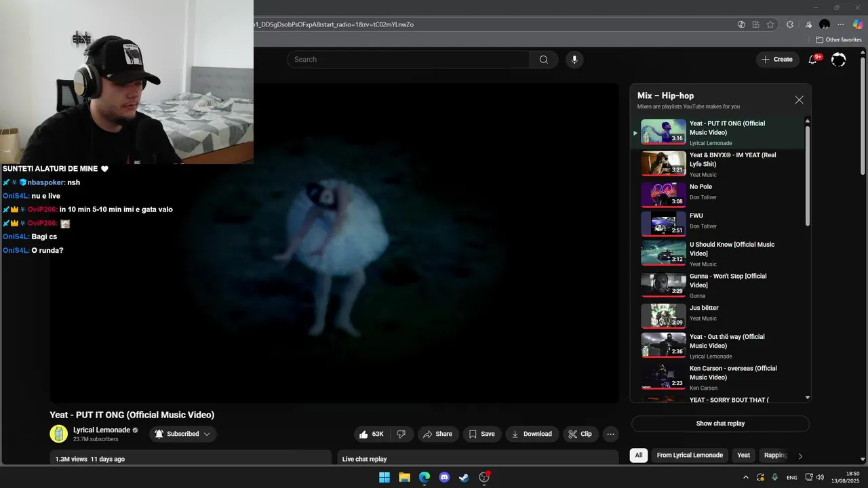
Task: Open browser apps grid icon in address bar
Action: (x=756, y=24)
